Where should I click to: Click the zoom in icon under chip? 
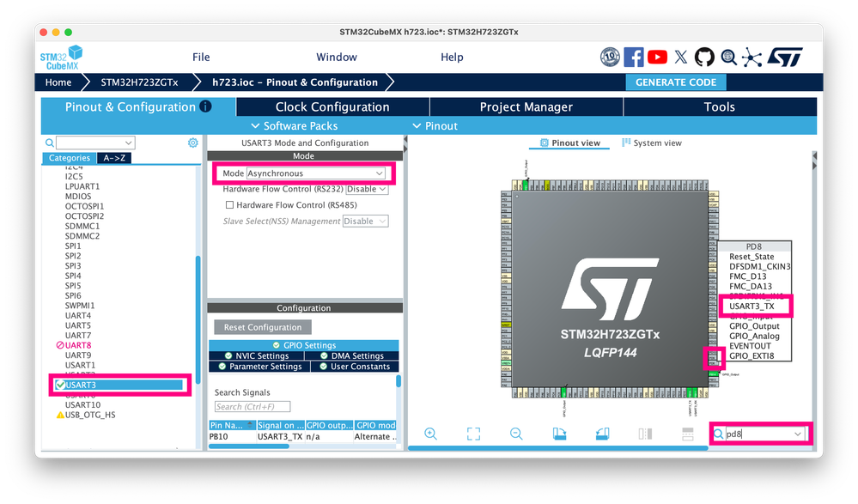pyautogui.click(x=430, y=434)
